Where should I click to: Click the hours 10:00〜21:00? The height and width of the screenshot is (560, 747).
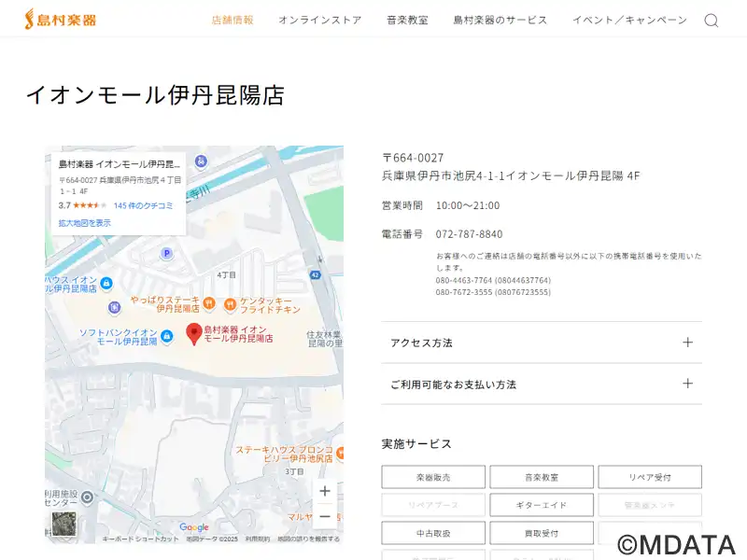[468, 205]
